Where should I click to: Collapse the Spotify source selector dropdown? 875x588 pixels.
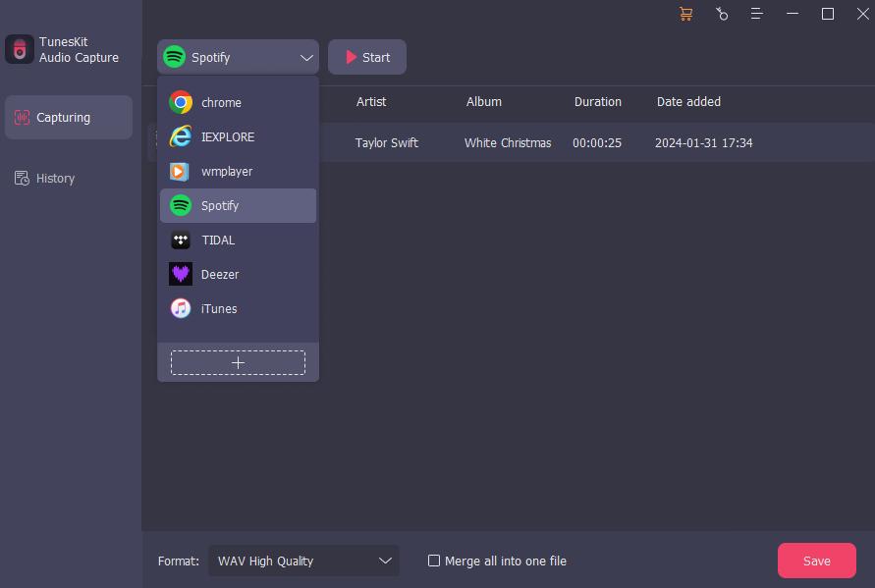305,57
